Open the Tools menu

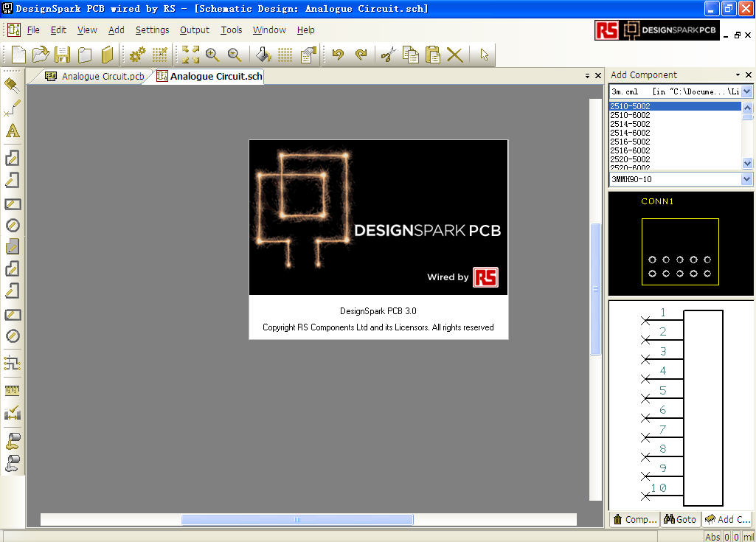[x=231, y=30]
